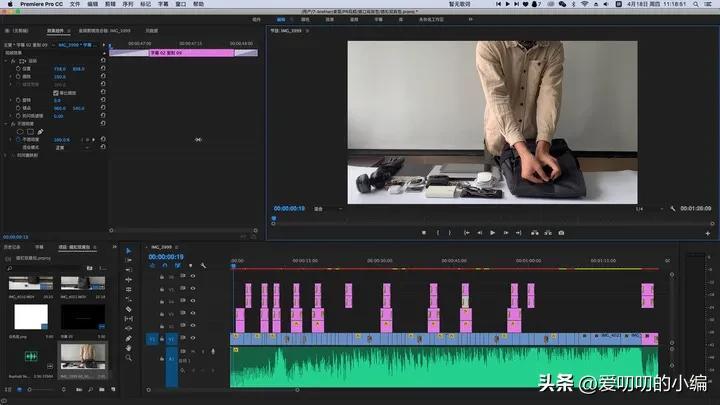Screen dimensions: 720x405
Task: Switch to the Metadata tab
Action: pos(152,31)
